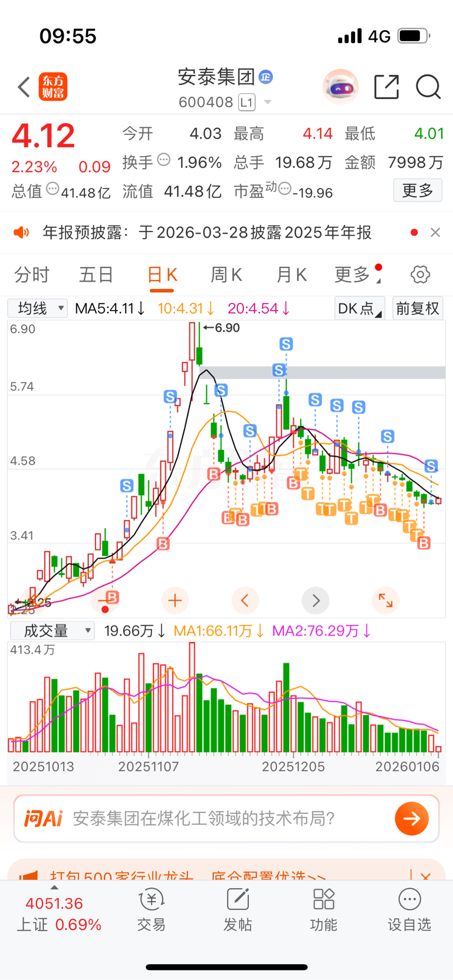Tap the 6.90 high price annotation
The height and width of the screenshot is (980, 453).
coord(222,328)
